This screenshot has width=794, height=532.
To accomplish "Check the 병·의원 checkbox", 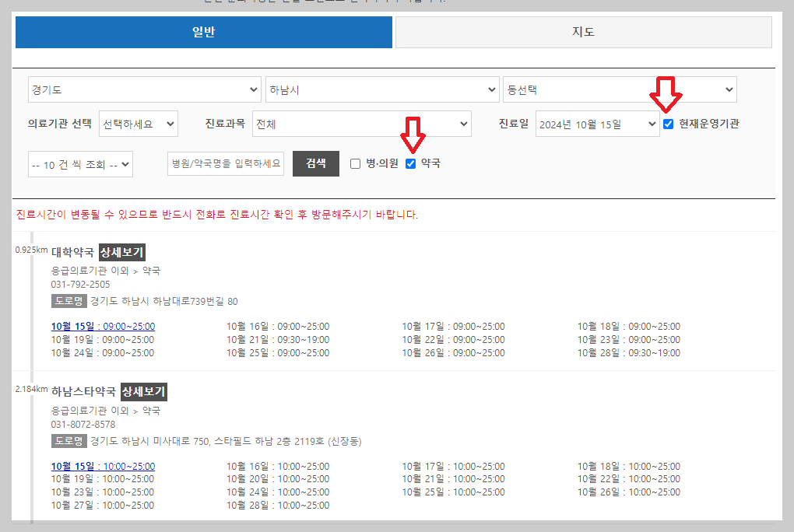I will (356, 163).
